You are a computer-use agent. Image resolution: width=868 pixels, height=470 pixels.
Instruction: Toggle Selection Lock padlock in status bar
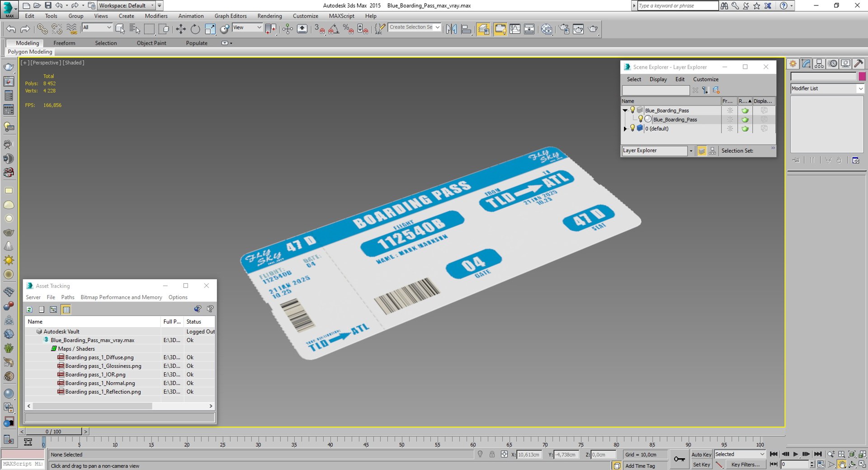(492, 455)
